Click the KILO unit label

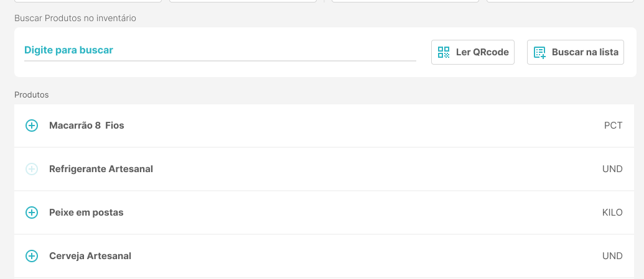(612, 213)
